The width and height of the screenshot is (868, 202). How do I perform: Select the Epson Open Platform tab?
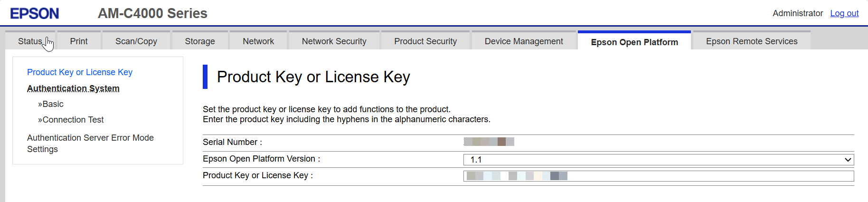pyautogui.click(x=634, y=42)
